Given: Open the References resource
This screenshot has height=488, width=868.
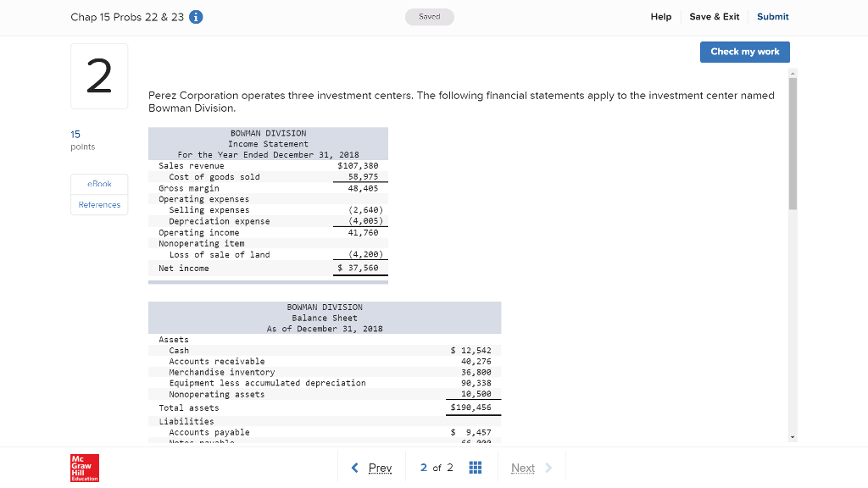Looking at the screenshot, I should click(99, 205).
